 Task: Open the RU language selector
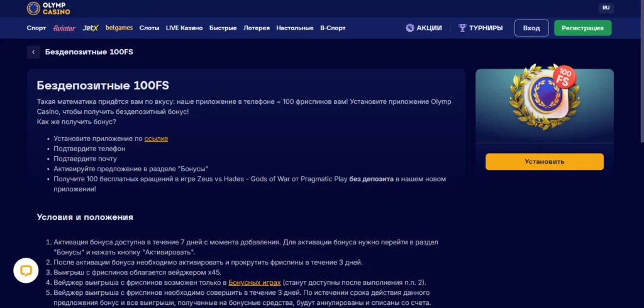606,8
